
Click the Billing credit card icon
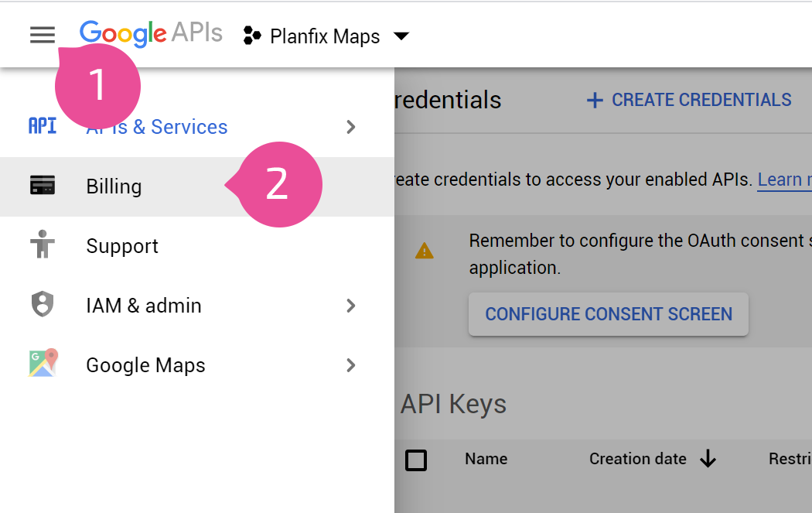click(x=43, y=185)
